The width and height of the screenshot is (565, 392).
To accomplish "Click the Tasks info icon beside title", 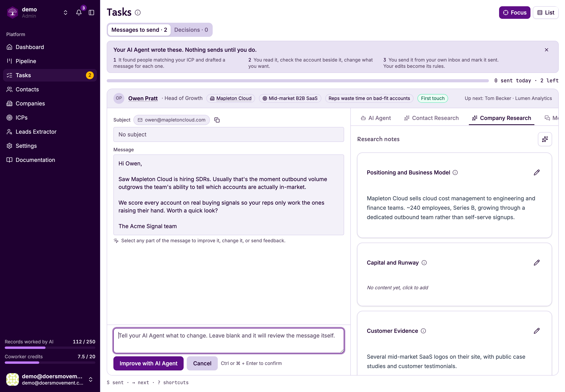I will 138,13.
